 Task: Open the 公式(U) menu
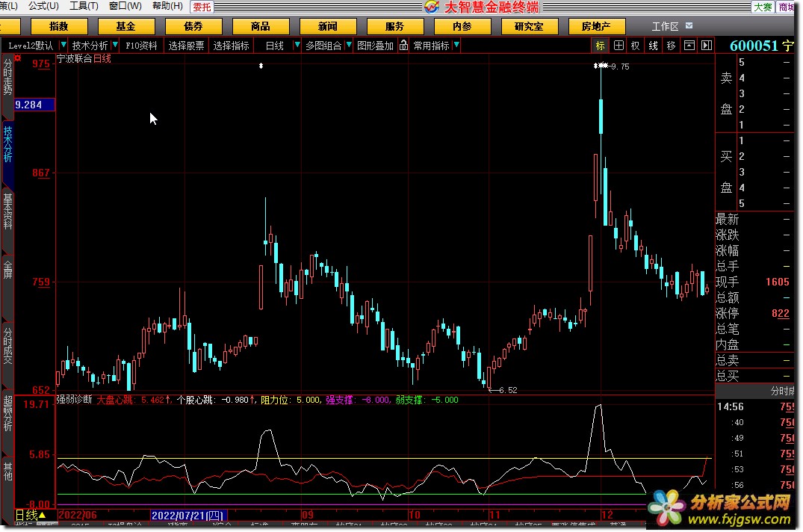coord(43,6)
